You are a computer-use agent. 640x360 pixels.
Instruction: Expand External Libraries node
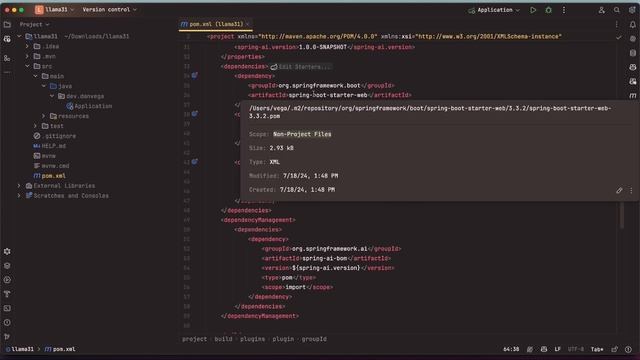tap(19, 186)
